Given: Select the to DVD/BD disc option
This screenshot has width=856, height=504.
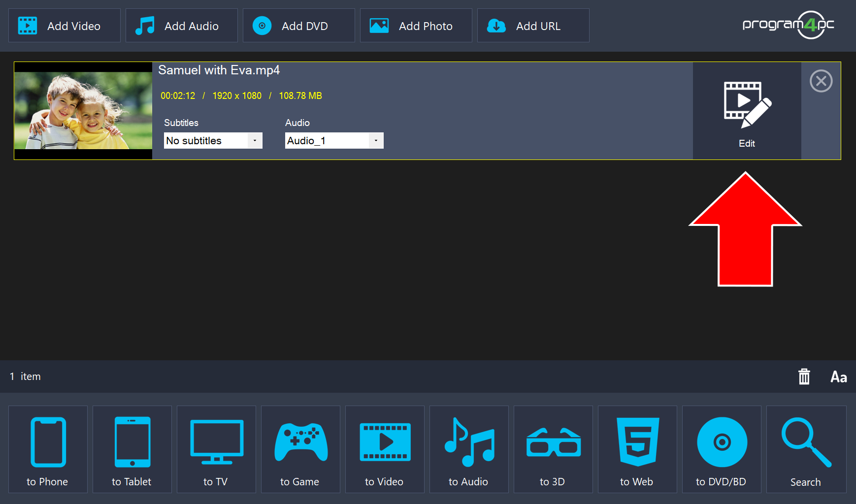Looking at the screenshot, I should click(722, 449).
